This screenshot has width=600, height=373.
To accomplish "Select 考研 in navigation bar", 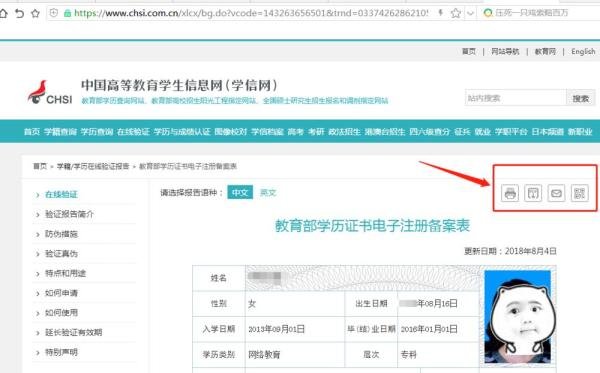I will pyautogui.click(x=316, y=132).
